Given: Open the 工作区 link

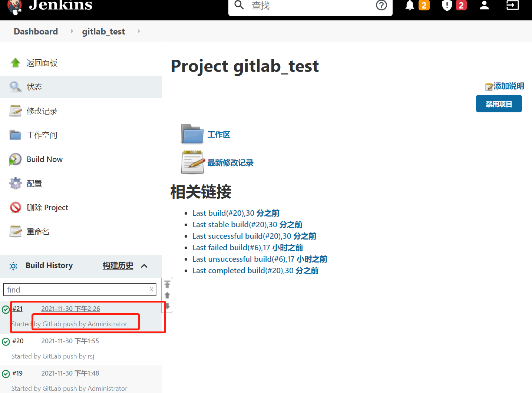Looking at the screenshot, I should [x=219, y=134].
